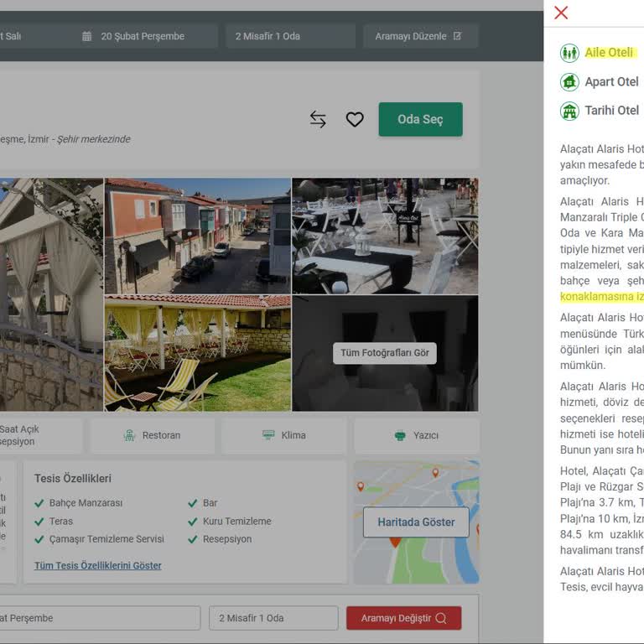Image resolution: width=644 pixels, height=644 pixels.
Task: Open the white gazebo curtain photo
Action: [x=51, y=294]
